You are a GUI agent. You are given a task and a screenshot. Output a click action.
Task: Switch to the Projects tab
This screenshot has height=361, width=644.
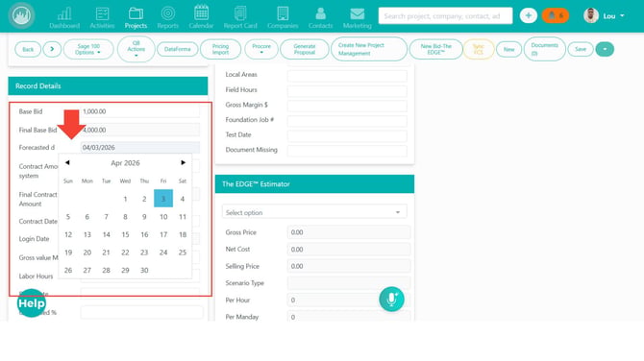click(x=136, y=17)
